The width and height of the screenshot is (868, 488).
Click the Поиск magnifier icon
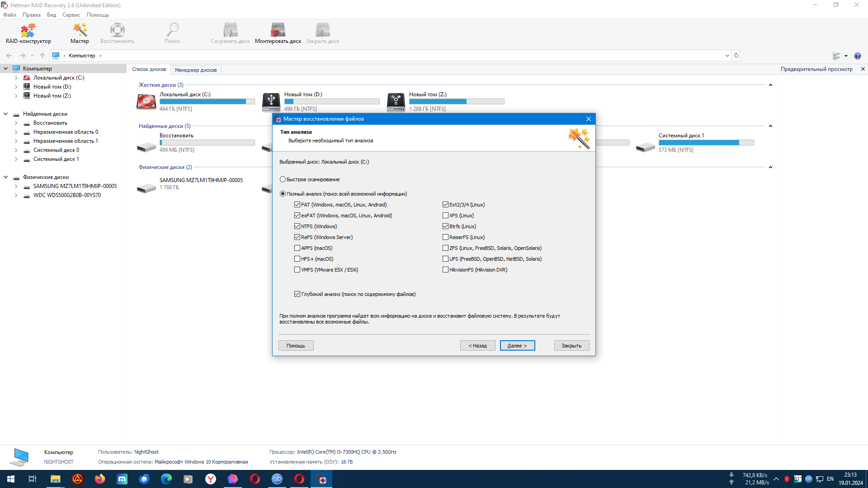tap(172, 33)
